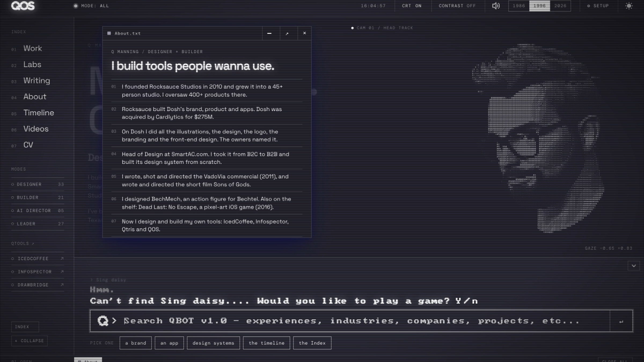644x362 pixels.
Task: Pick the "a brand" suggestion
Action: tap(136, 343)
